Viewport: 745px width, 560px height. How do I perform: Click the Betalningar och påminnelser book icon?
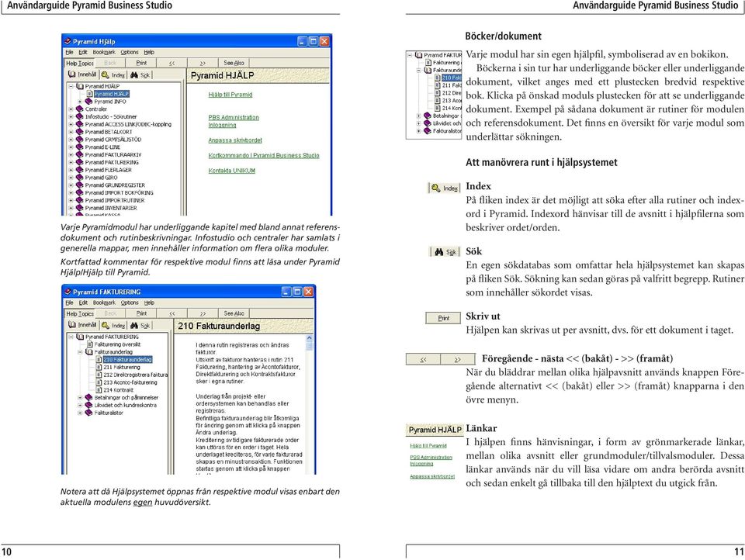coord(88,398)
